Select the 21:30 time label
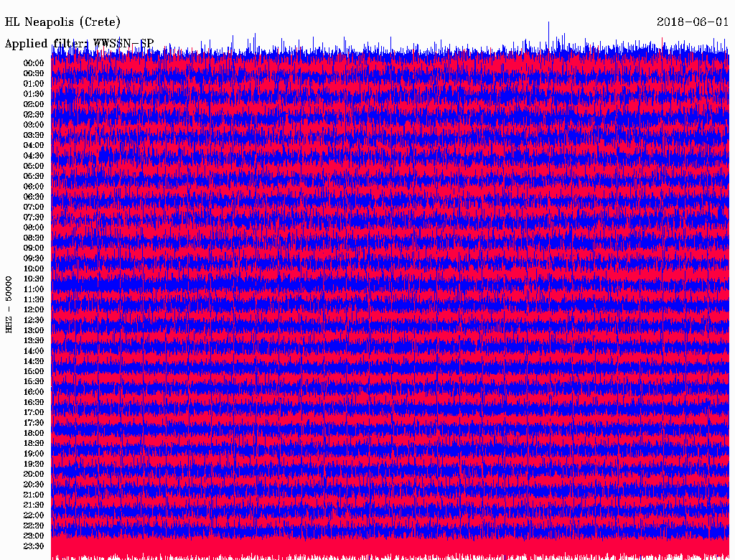735x560 pixels. pyautogui.click(x=34, y=505)
